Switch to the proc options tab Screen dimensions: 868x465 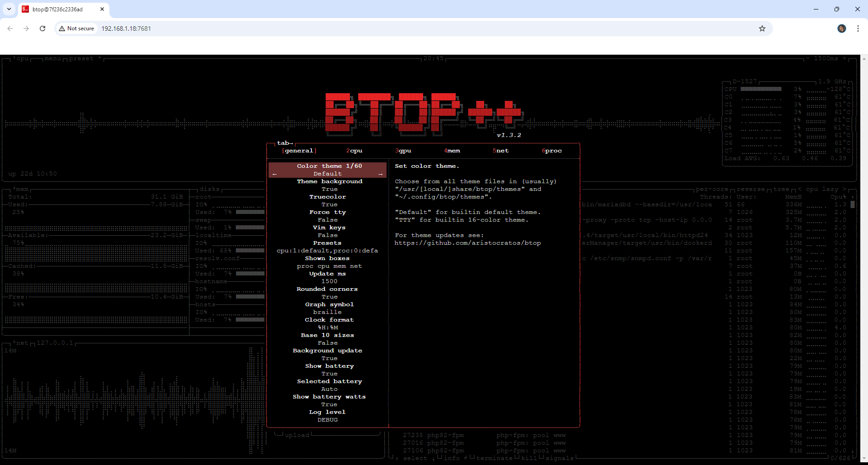(552, 151)
